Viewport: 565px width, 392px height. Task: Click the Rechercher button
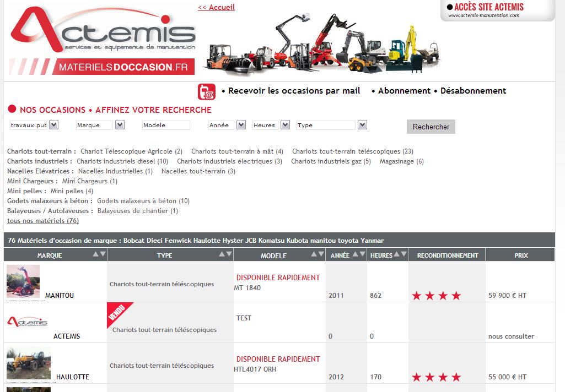pyautogui.click(x=431, y=127)
